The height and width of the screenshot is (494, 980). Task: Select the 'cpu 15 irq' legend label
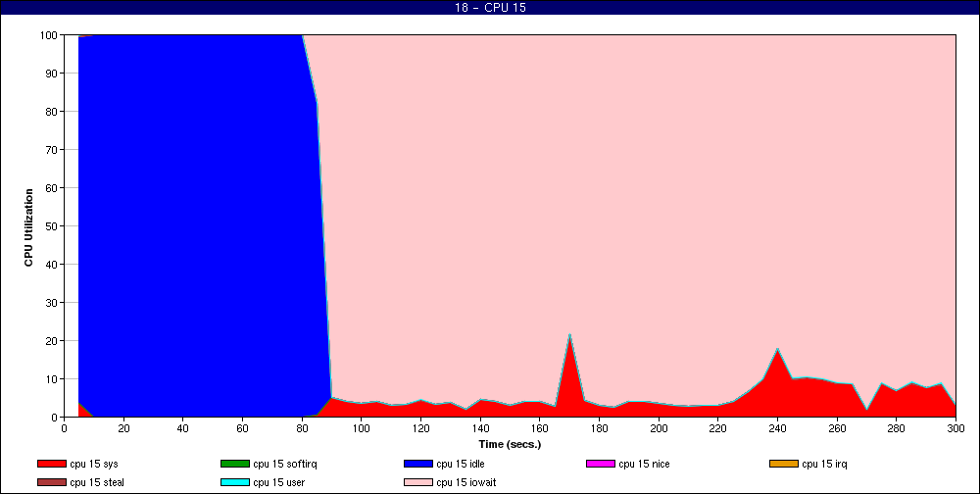coord(824,464)
